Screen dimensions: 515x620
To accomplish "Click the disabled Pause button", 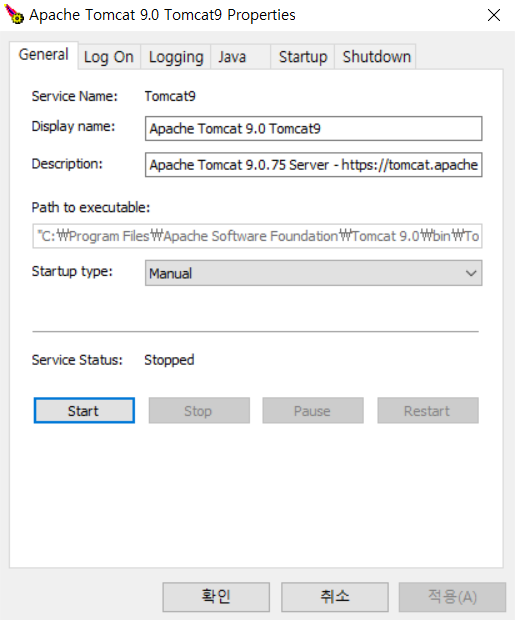I will (x=313, y=411).
